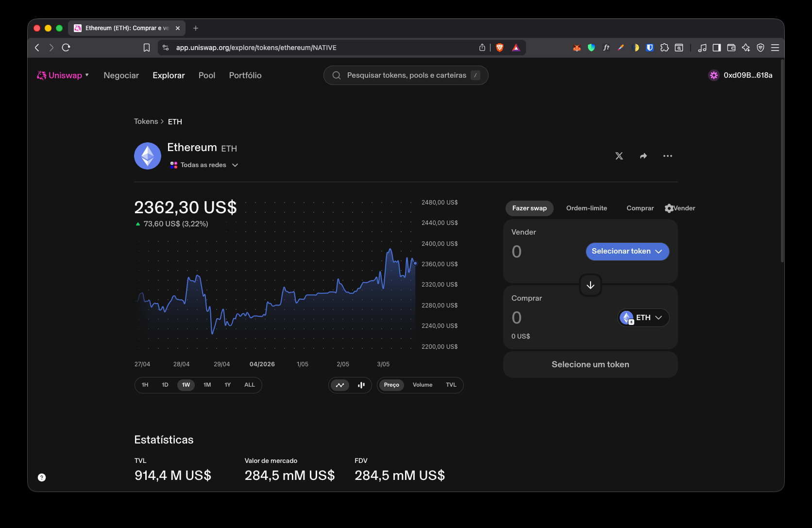
Task: Show the Preço chart type
Action: click(x=391, y=385)
